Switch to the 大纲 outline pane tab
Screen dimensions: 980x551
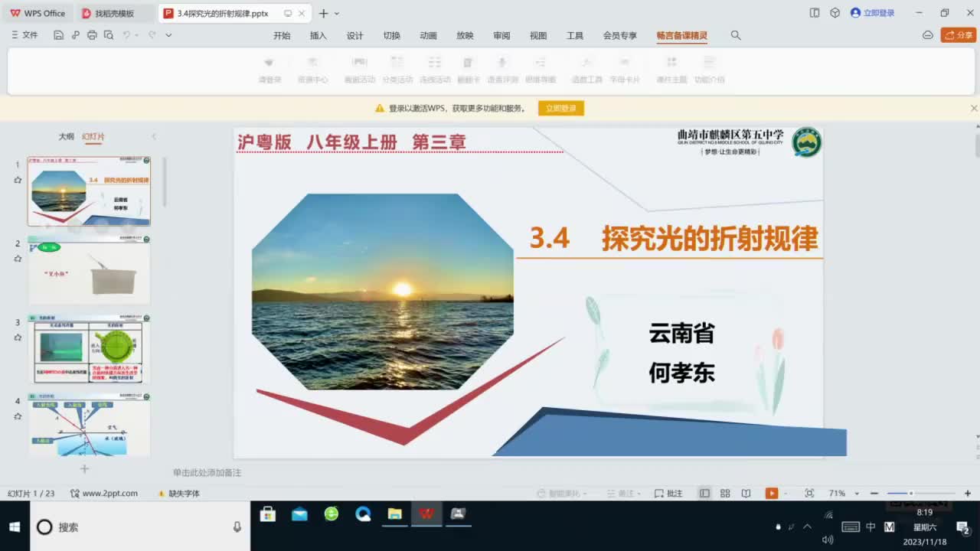[67, 136]
